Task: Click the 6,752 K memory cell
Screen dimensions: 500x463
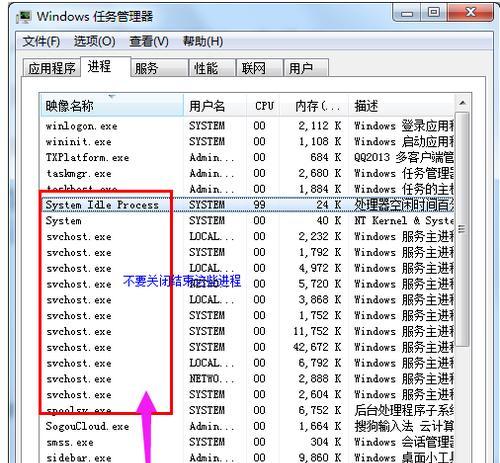Action: coord(320,410)
